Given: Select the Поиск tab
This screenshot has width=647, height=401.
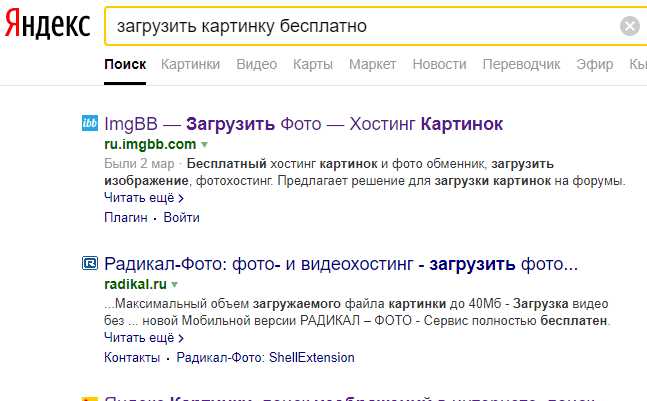Looking at the screenshot, I should click(125, 64).
